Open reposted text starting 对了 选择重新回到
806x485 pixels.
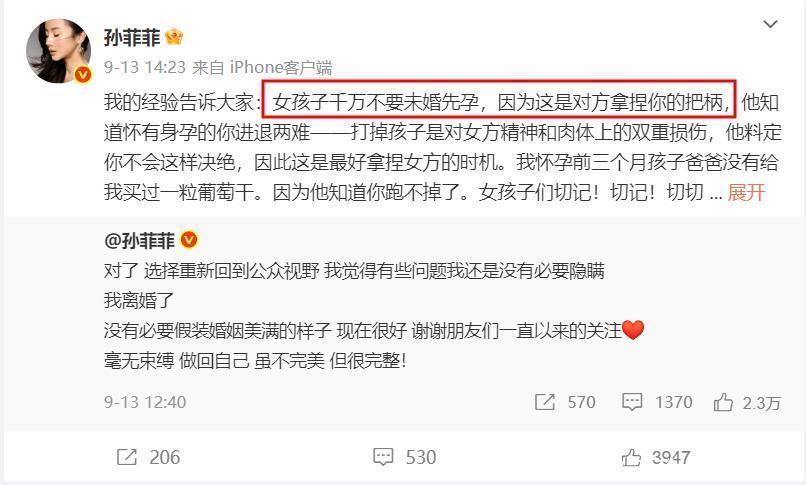(x=354, y=271)
